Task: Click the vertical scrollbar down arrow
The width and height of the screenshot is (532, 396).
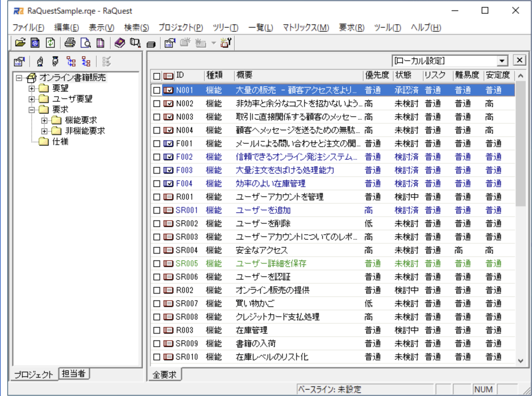Action: [x=520, y=361]
